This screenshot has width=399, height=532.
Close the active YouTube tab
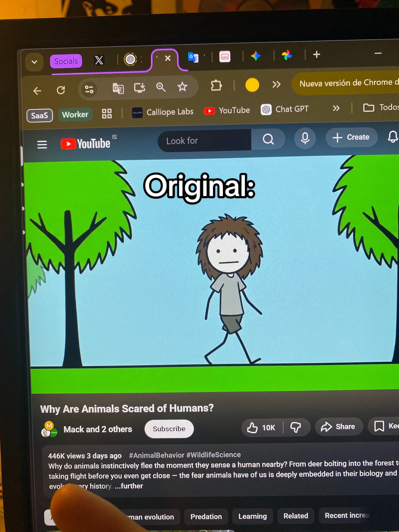tap(168, 58)
